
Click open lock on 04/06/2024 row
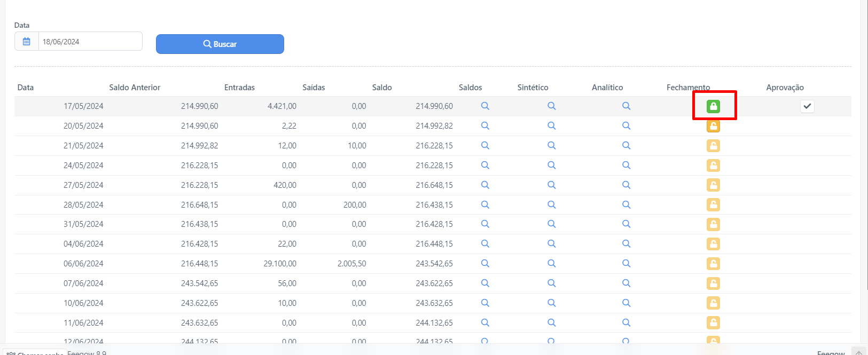[713, 244]
